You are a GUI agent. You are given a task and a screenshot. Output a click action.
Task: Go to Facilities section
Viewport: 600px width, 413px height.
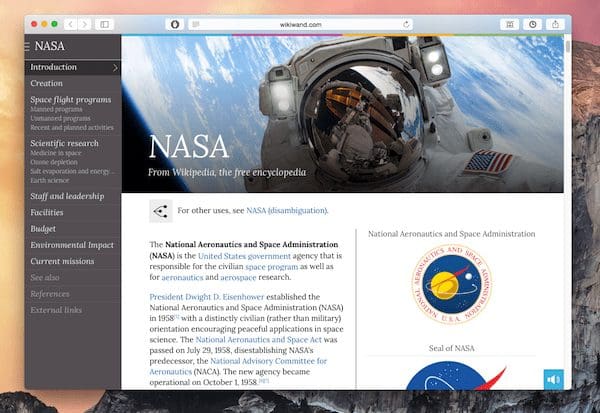point(47,212)
